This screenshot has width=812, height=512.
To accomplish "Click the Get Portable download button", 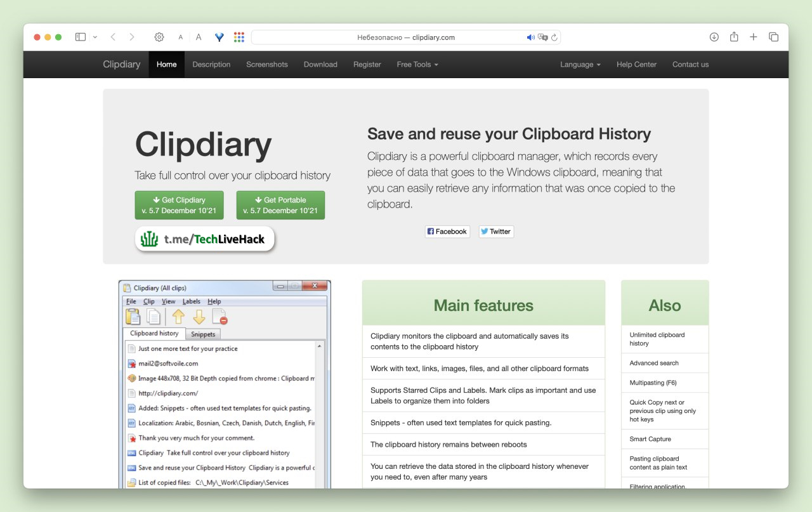I will tap(280, 205).
